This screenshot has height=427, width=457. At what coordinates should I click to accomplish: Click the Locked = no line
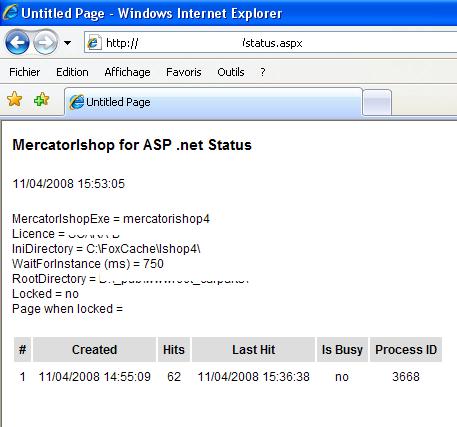coord(45,294)
